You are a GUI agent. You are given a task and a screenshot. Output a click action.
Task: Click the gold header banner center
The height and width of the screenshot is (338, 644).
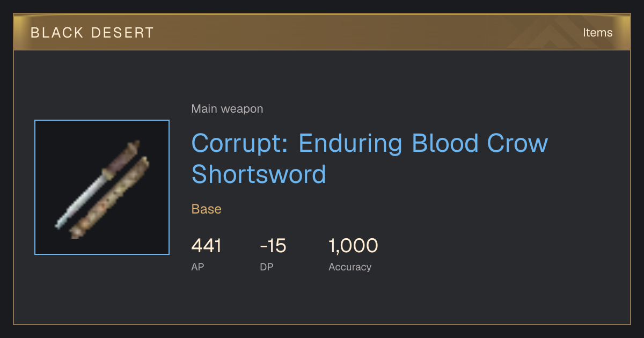point(322,32)
